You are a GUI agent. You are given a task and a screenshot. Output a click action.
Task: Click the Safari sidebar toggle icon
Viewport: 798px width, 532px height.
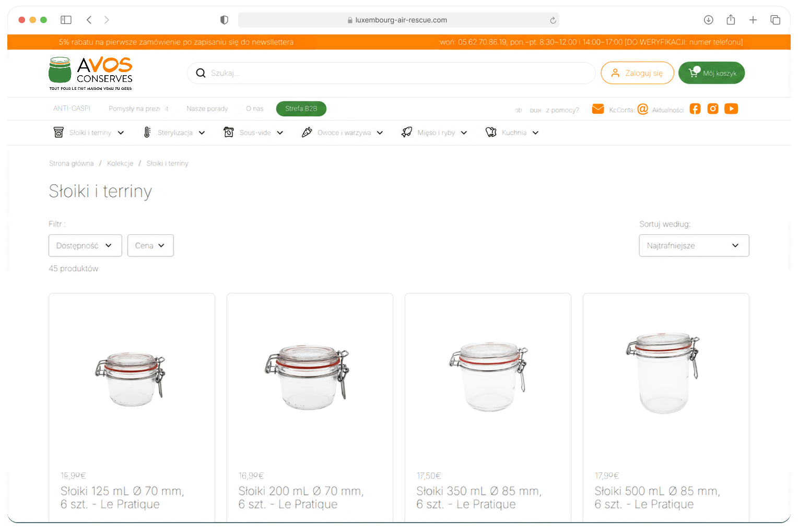[66, 20]
